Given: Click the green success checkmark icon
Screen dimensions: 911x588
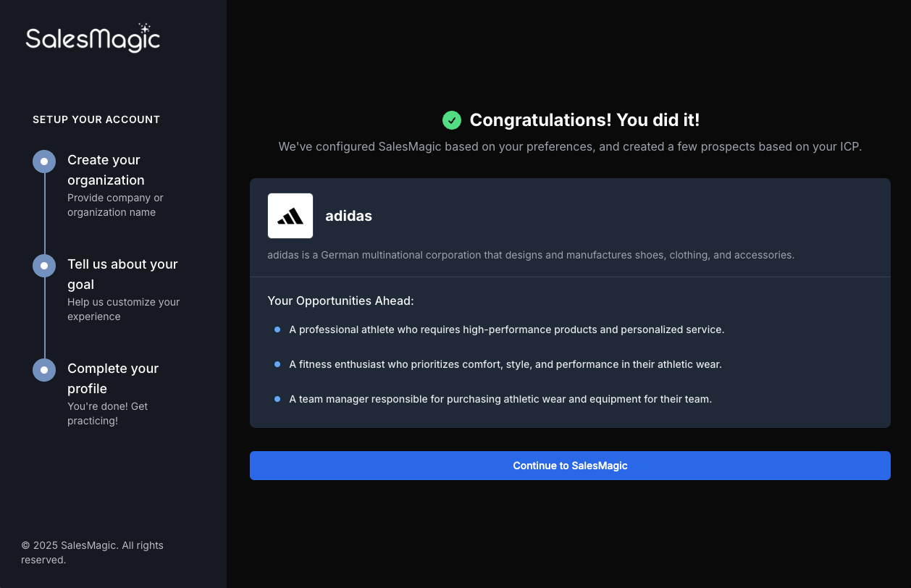Looking at the screenshot, I should click(x=452, y=120).
